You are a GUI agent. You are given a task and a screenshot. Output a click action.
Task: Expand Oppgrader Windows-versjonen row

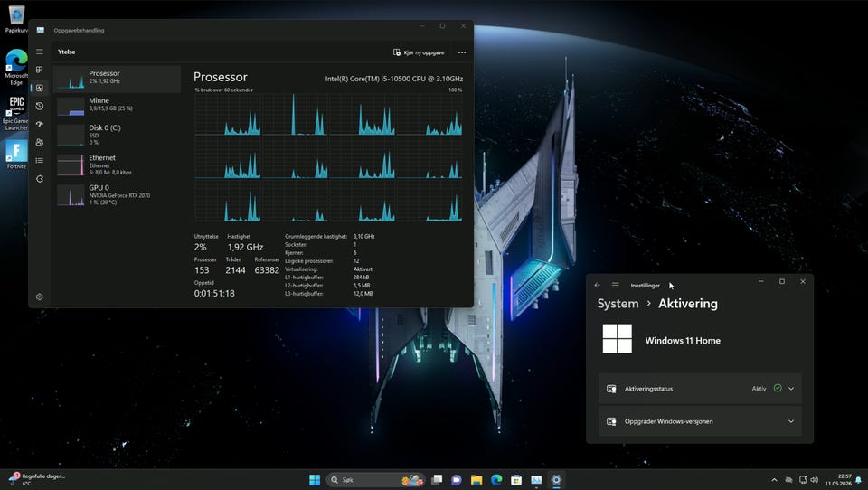point(700,421)
